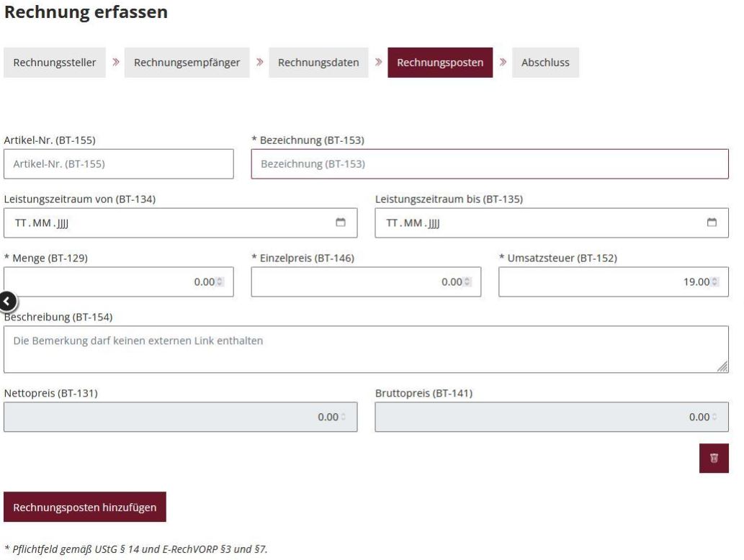Click the black circular back arrow icon
The width and height of the screenshot is (744, 560).
[9, 302]
